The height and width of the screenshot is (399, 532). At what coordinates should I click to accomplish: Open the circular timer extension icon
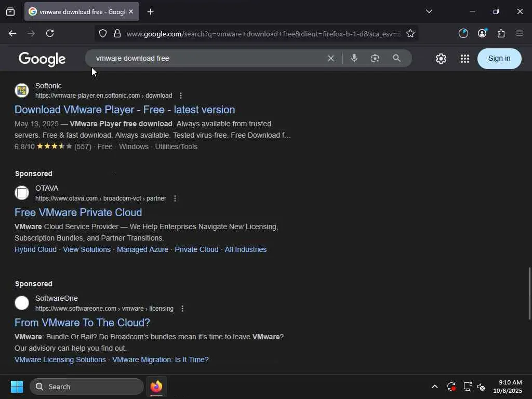[463, 33]
